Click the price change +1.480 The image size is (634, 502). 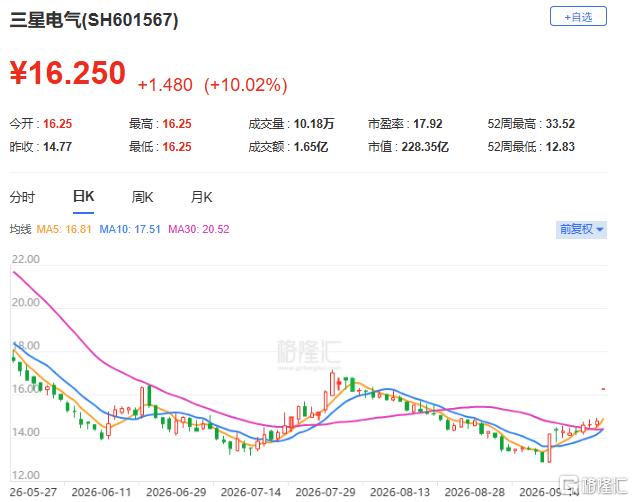[x=165, y=85]
